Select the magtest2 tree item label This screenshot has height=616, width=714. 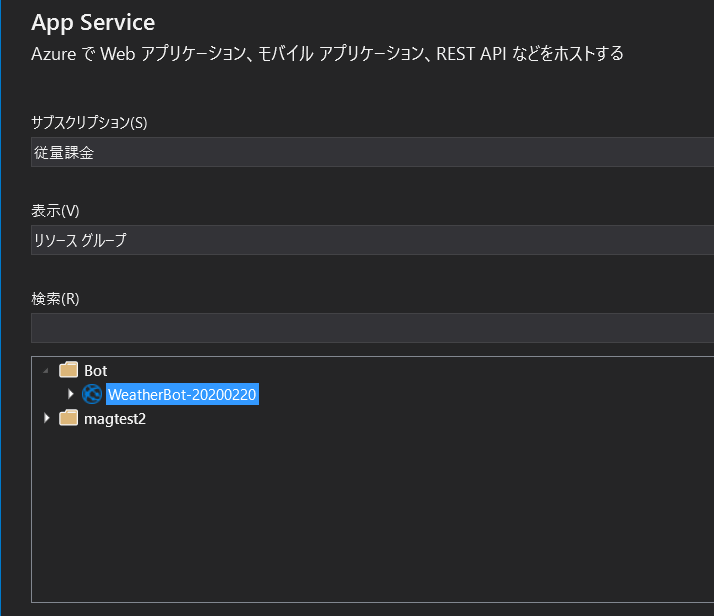115,419
